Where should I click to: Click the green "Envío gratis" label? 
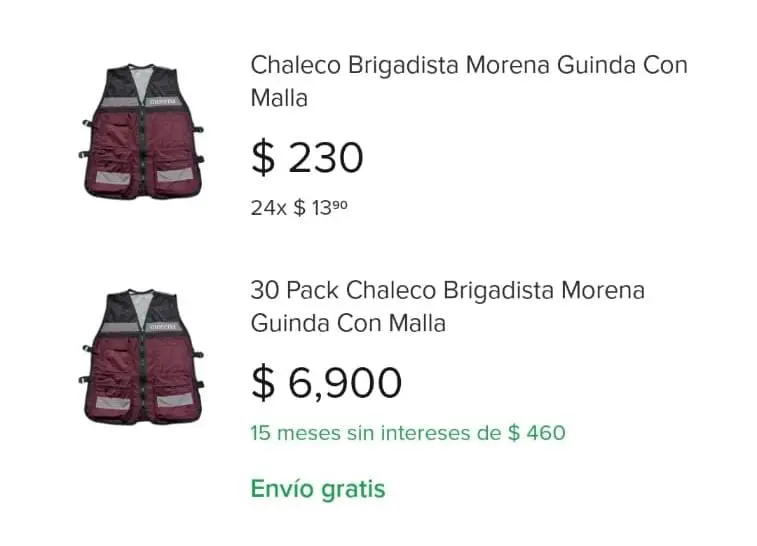click(x=317, y=489)
